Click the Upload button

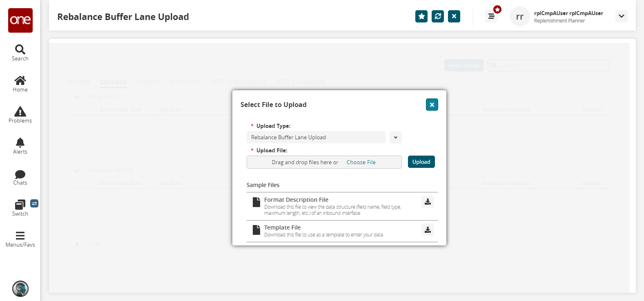421,162
